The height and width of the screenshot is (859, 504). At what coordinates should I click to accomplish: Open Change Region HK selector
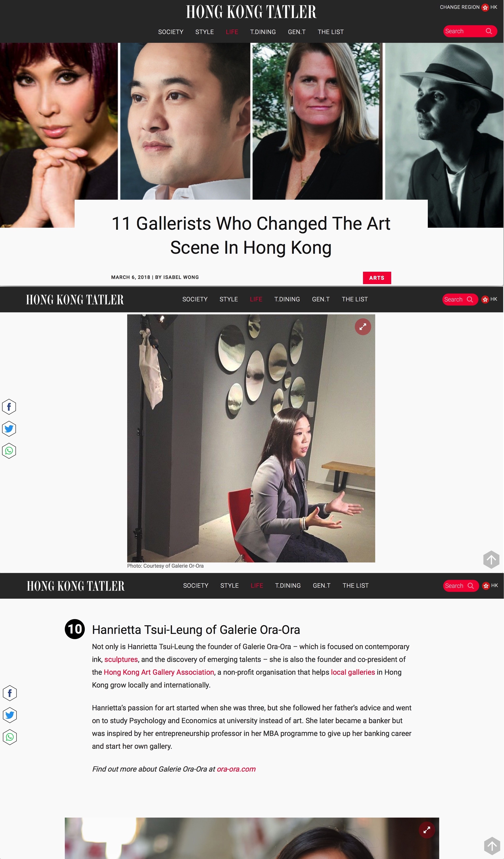coord(468,7)
